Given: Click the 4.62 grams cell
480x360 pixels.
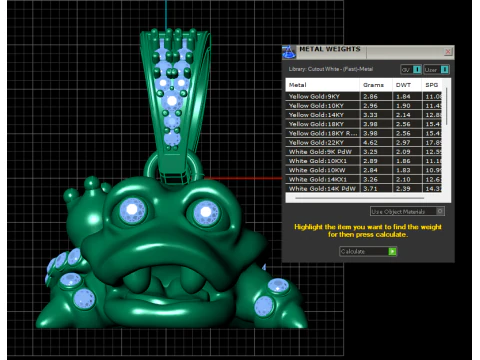Looking at the screenshot, I should click(376, 142).
